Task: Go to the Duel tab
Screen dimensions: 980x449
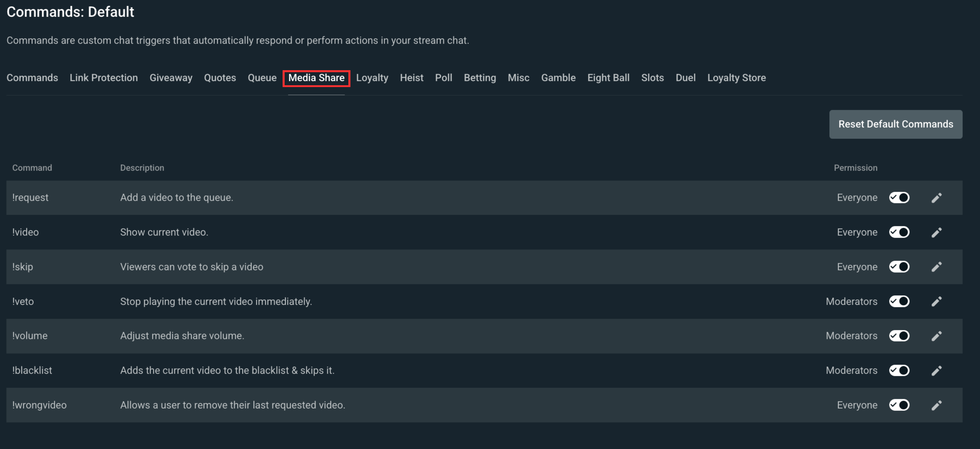Action: [685, 78]
